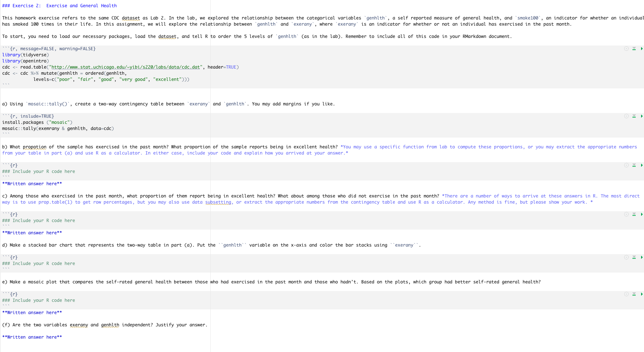
Task: Run the empty code chunk under question b
Action: tap(641, 165)
